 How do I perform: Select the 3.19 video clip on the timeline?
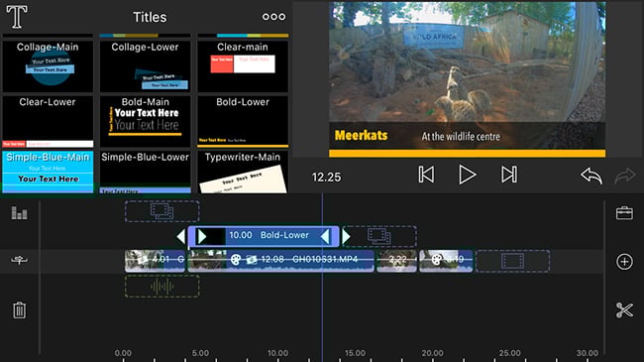[x=446, y=261]
